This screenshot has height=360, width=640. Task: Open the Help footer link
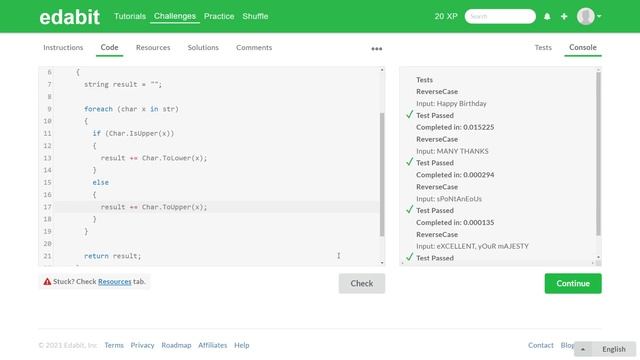point(242,345)
